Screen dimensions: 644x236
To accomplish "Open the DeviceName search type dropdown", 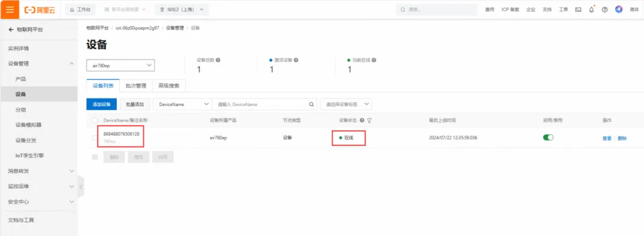I will click(182, 104).
